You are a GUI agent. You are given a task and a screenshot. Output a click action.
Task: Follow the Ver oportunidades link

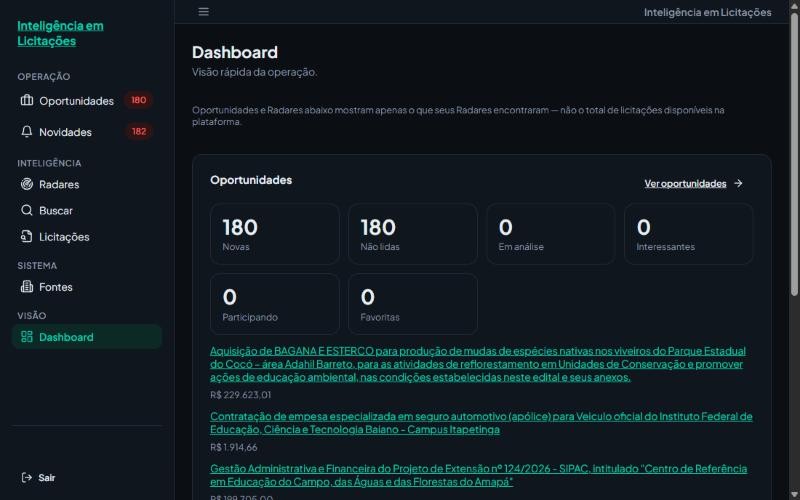point(685,183)
